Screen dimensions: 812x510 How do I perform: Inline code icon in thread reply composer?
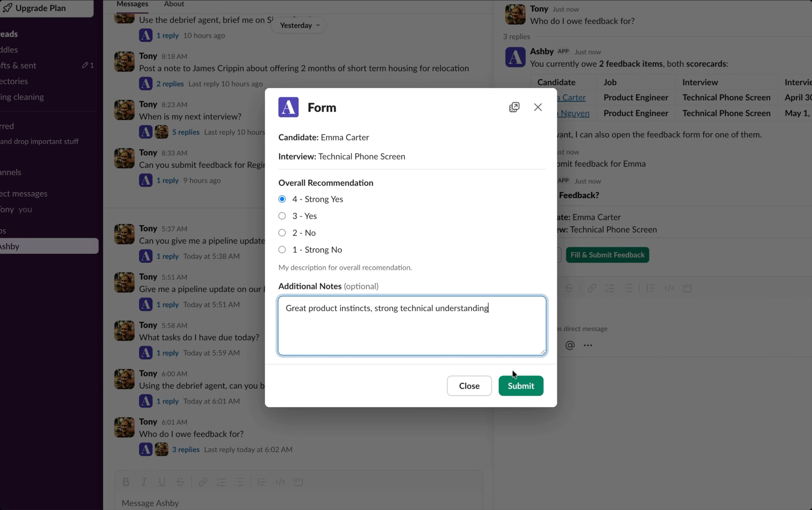tap(669, 288)
